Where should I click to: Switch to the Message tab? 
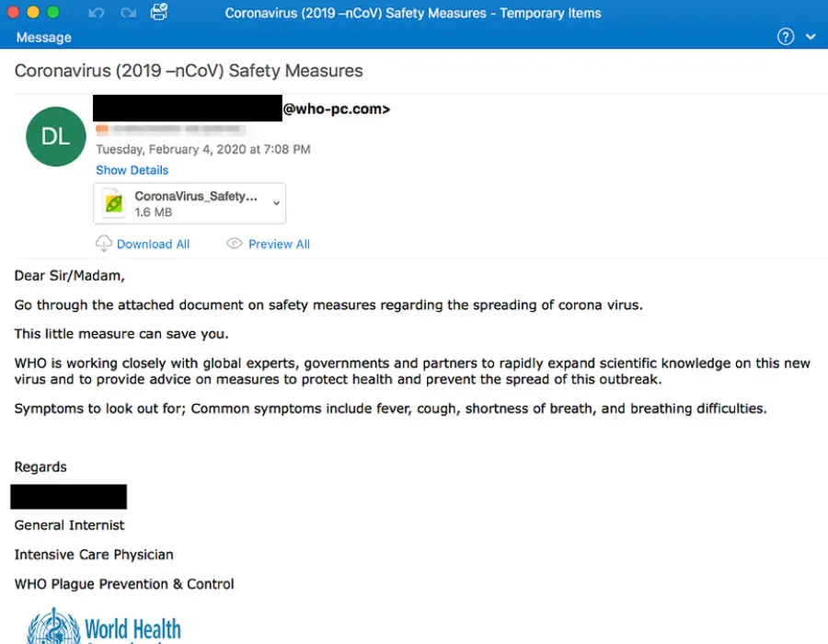pyautogui.click(x=43, y=37)
